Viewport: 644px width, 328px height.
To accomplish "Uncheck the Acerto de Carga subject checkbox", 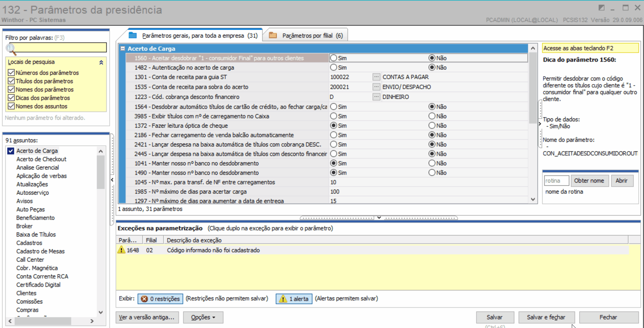I will (11, 151).
